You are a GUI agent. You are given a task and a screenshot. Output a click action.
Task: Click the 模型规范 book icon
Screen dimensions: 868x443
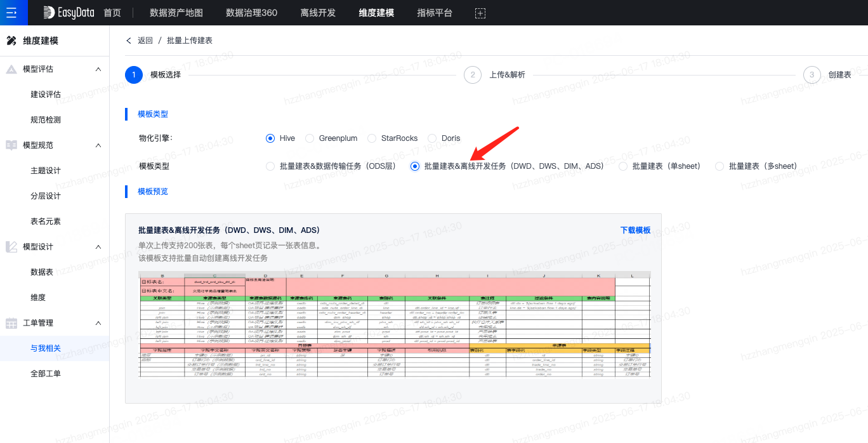(x=11, y=145)
